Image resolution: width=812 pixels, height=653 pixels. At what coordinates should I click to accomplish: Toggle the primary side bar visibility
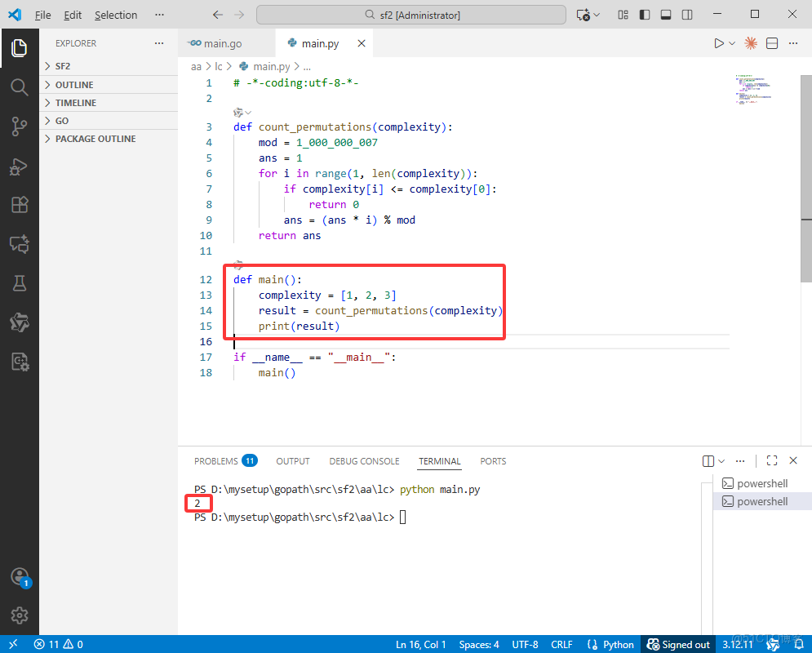point(645,15)
